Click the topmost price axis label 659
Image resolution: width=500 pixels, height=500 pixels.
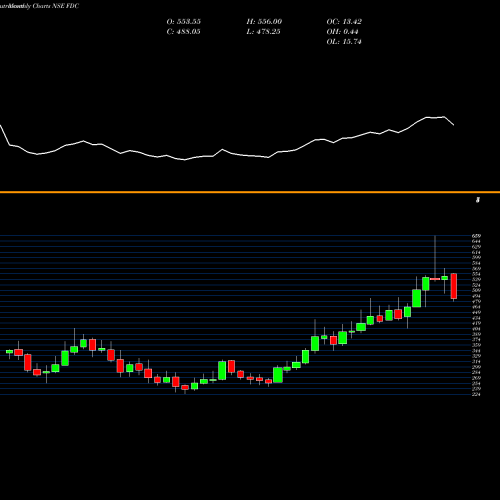[x=476, y=236]
